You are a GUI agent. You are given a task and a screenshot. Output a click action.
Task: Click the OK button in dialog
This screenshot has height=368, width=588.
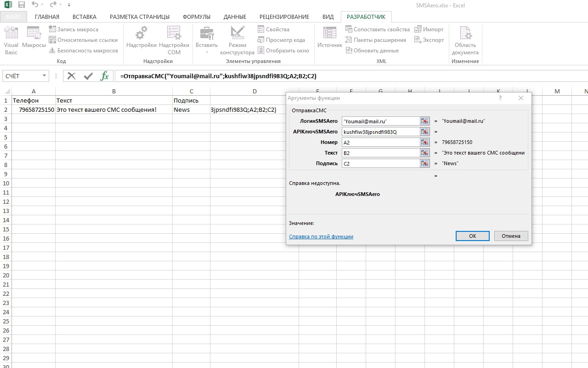[x=473, y=236]
